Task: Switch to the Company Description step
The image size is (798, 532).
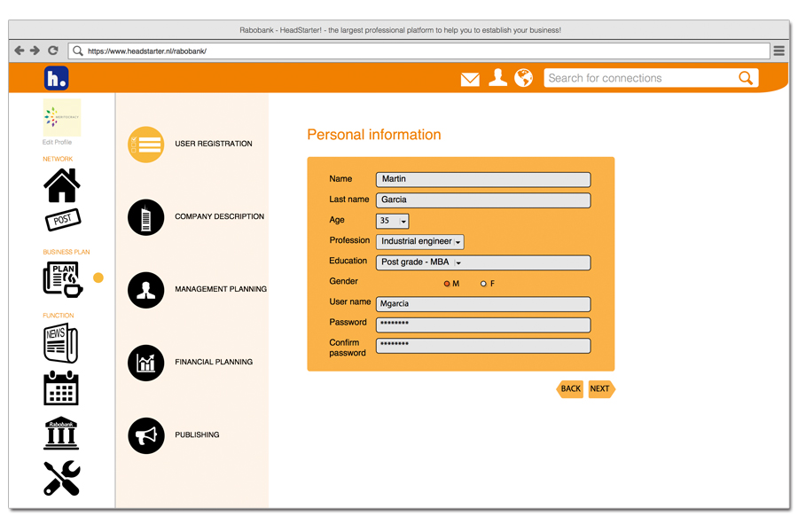Action: (145, 216)
